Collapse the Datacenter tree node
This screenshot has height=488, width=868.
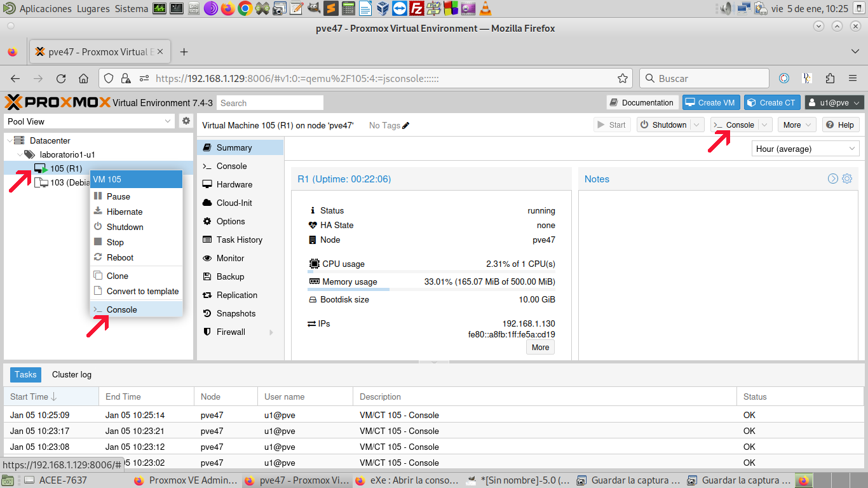point(9,140)
